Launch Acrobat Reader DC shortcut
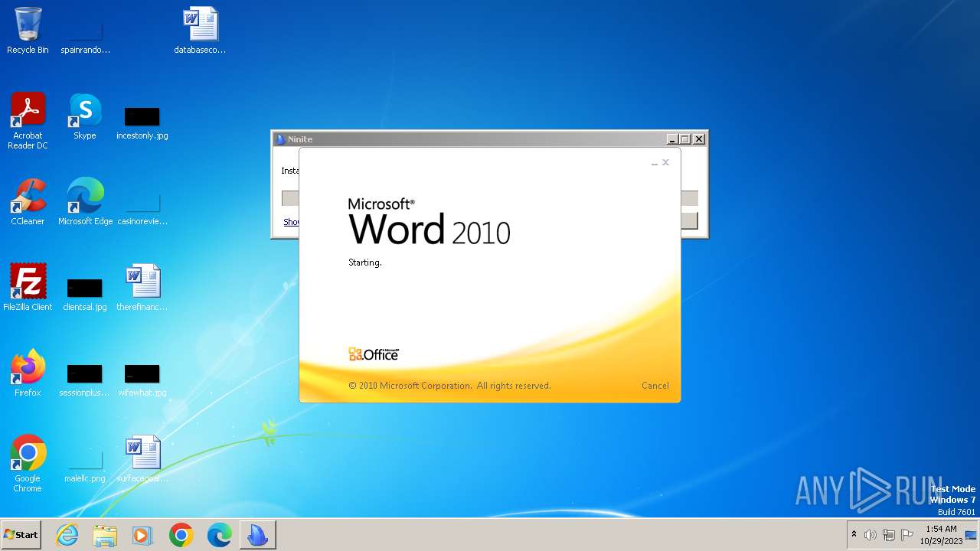The image size is (980, 551). point(28,121)
